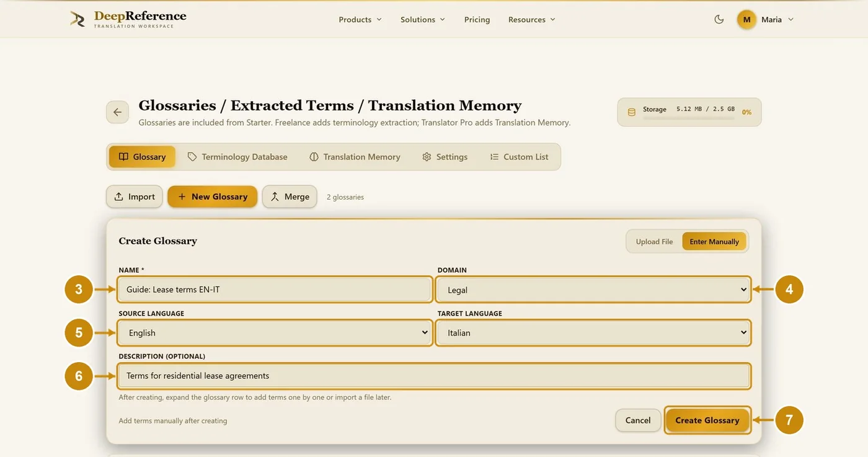Click the storage usage progress bar
Screen dimensions: 868x457
point(689,117)
